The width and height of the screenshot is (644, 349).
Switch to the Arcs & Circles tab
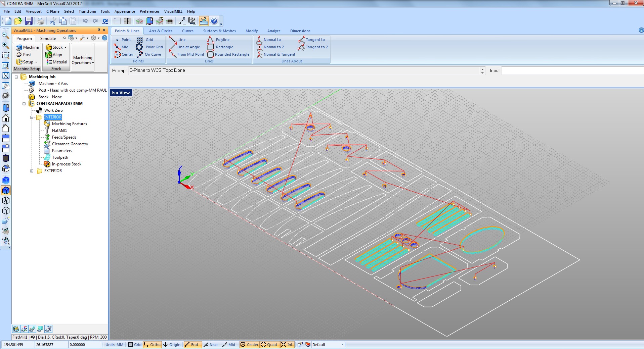(x=161, y=31)
